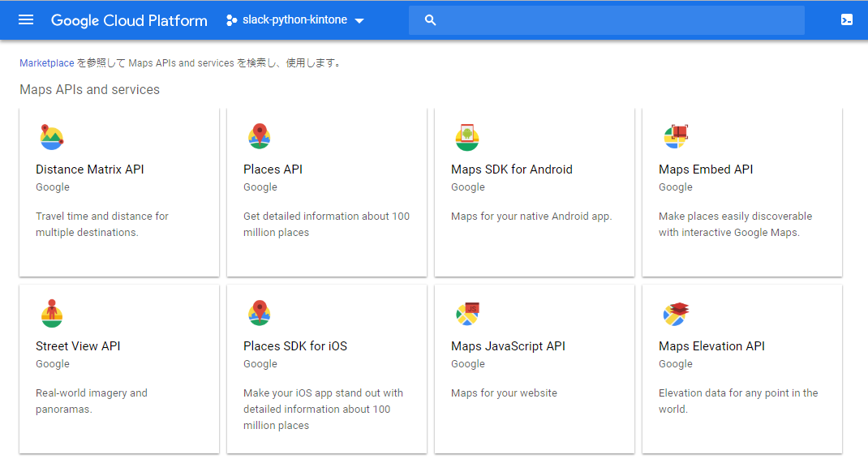Click the Maps JavaScript API icon
The image size is (868, 459).
pos(467,314)
